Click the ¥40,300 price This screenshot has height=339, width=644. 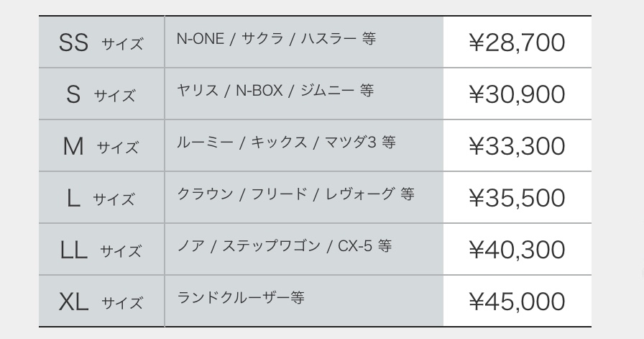(x=517, y=250)
